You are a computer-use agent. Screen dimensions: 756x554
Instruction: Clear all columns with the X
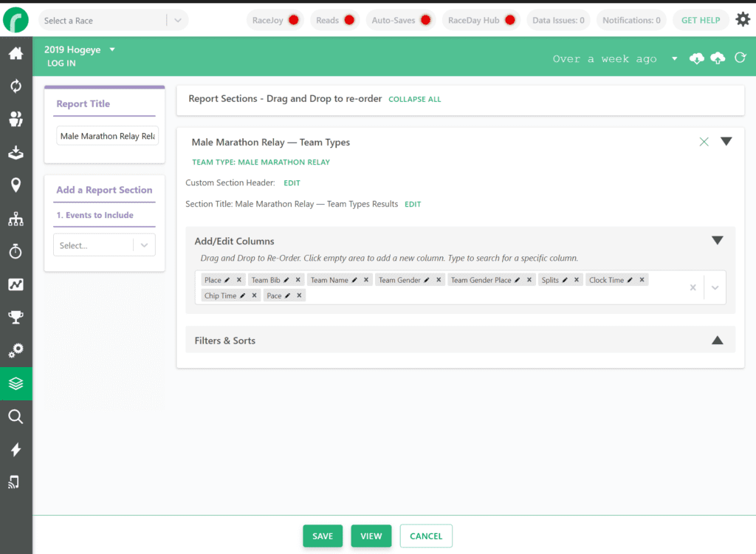(693, 287)
